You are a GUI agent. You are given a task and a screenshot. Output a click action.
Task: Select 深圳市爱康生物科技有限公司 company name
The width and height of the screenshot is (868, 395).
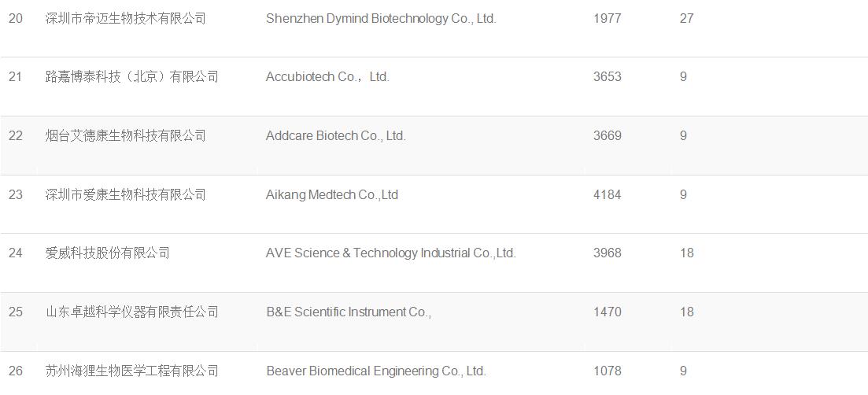click(126, 194)
